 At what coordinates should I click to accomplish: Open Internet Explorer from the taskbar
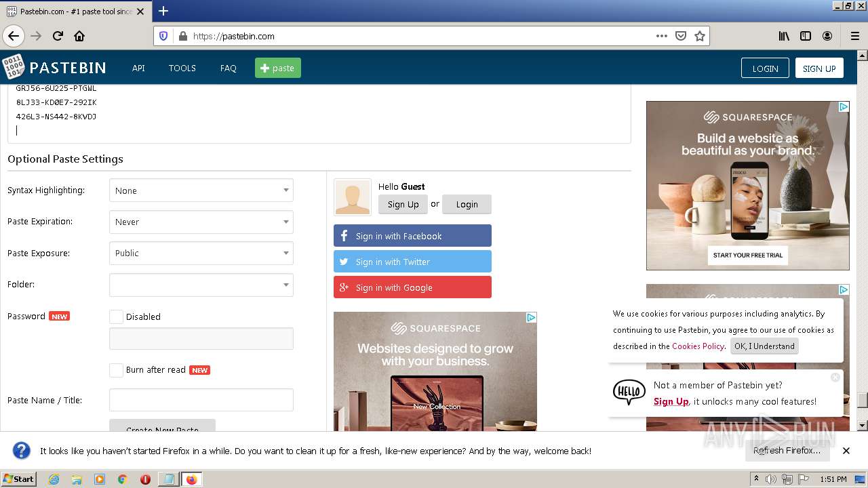point(54,479)
